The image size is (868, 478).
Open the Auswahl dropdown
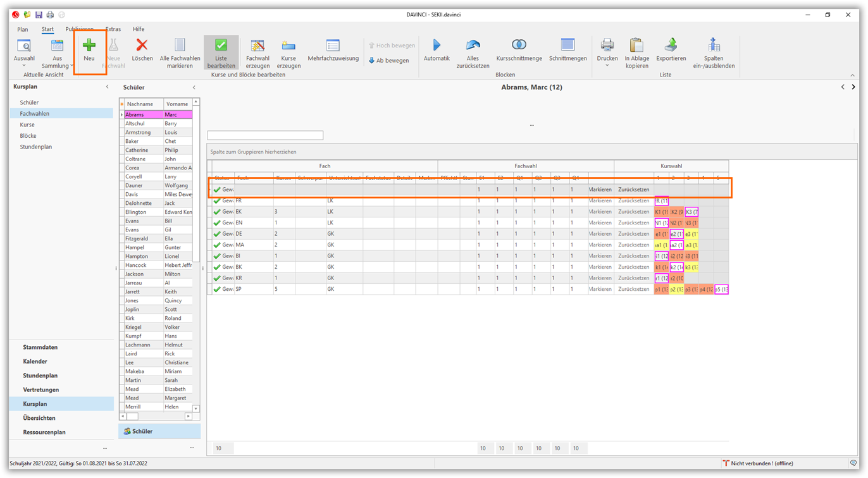pyautogui.click(x=24, y=65)
